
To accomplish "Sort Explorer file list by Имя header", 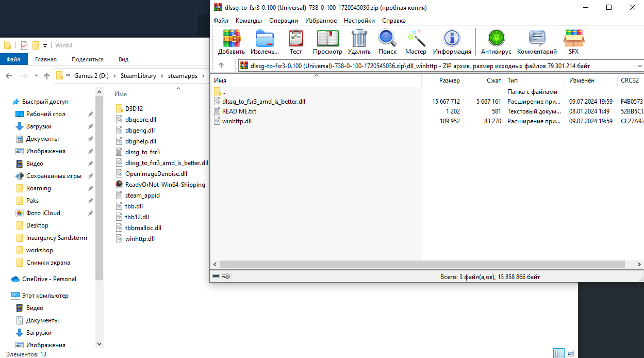I will tap(121, 94).
